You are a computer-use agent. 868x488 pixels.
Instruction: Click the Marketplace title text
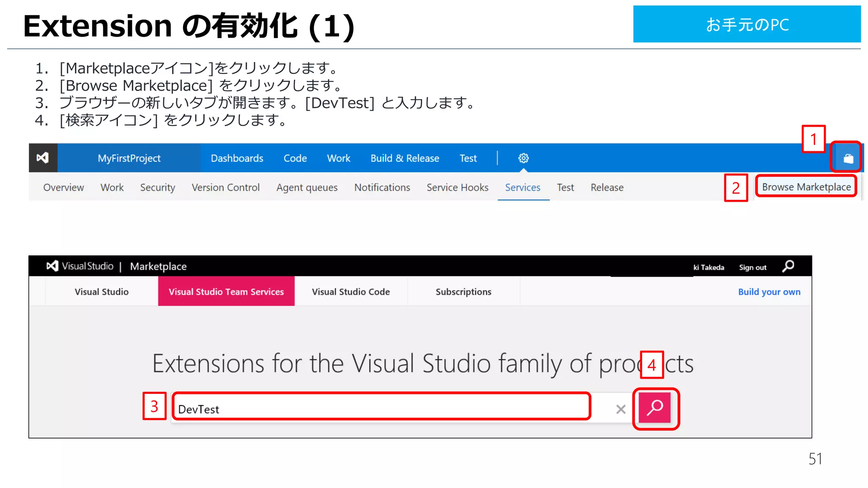point(158,266)
